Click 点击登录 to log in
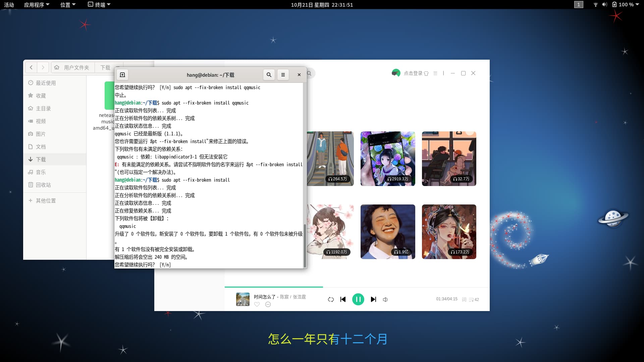This screenshot has width=644, height=362. (x=413, y=73)
